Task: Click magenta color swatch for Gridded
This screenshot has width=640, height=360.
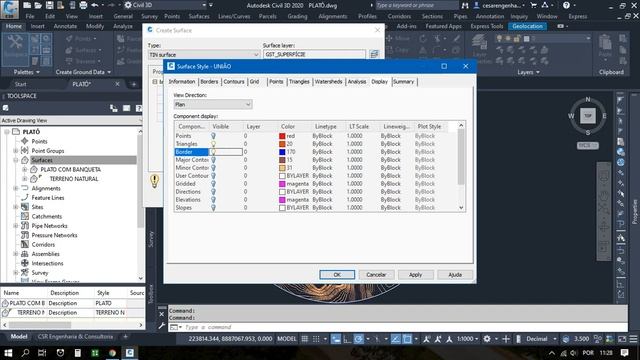Action: pos(282,184)
